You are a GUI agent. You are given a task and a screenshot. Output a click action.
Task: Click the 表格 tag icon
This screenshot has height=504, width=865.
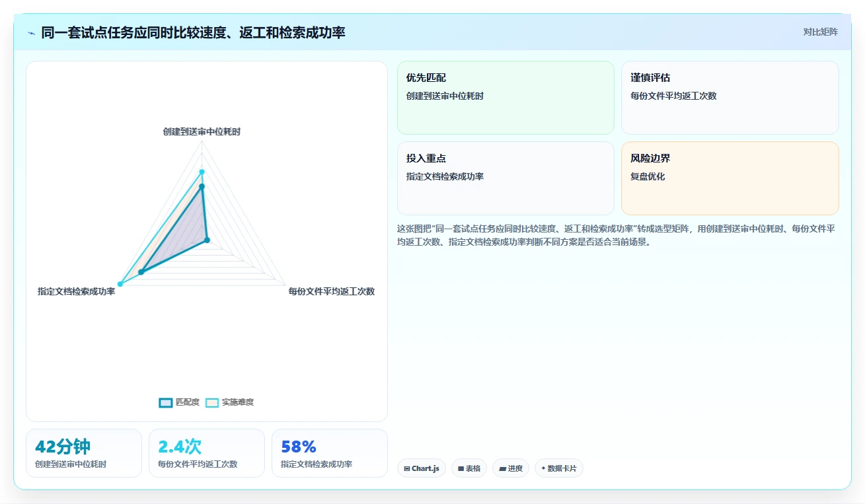tap(461, 468)
